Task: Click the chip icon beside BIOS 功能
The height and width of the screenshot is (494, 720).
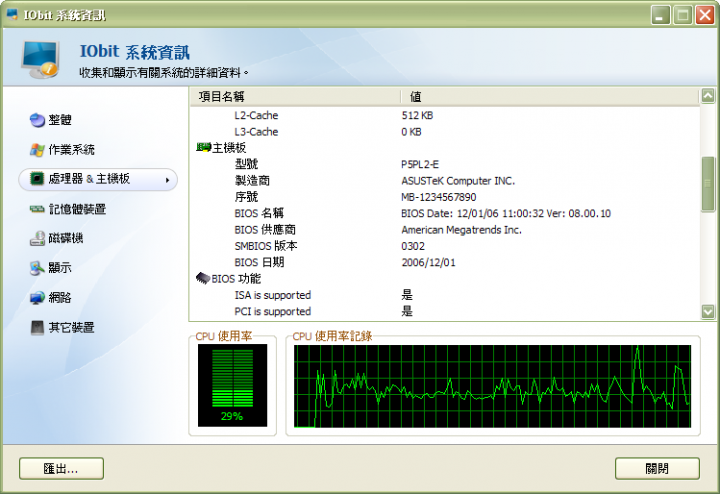Action: 203,278
